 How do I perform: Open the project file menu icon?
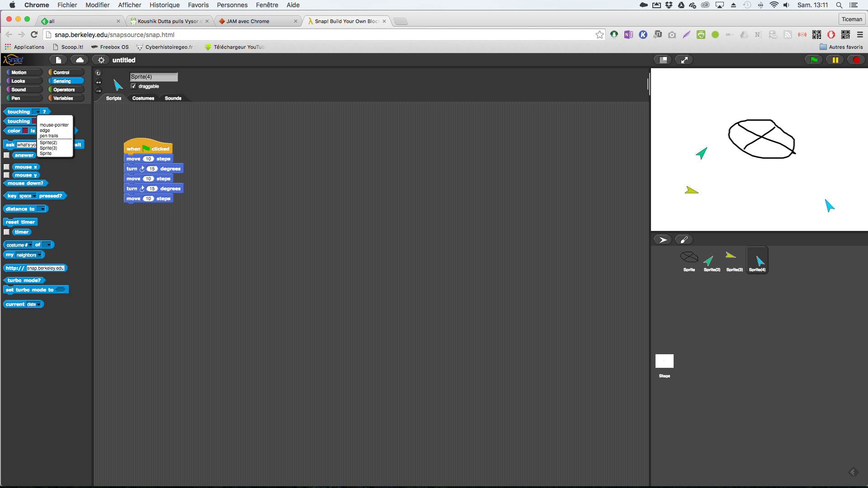coord(58,60)
